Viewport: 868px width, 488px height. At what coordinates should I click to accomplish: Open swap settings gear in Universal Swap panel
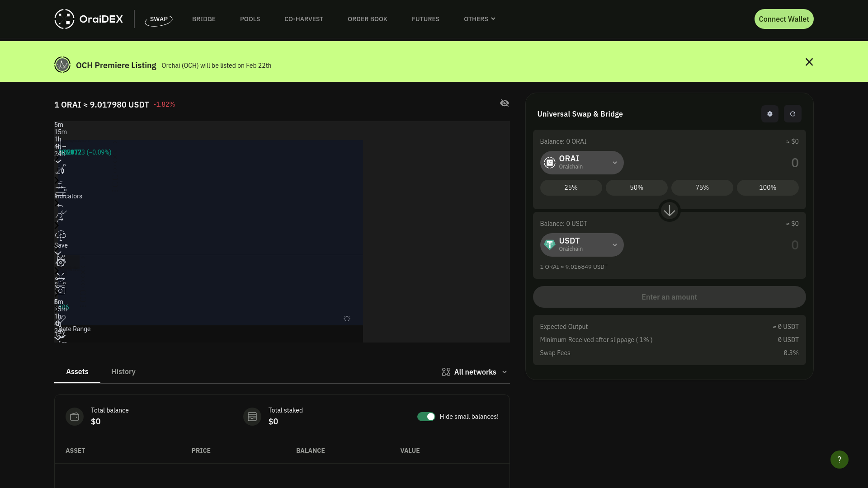point(770,114)
